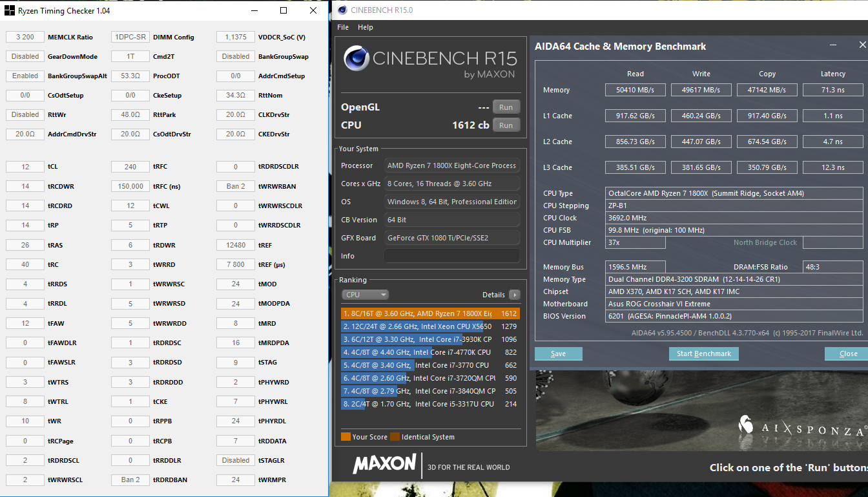
Task: Close the Ryzen Timing Checker window
Action: (x=313, y=10)
